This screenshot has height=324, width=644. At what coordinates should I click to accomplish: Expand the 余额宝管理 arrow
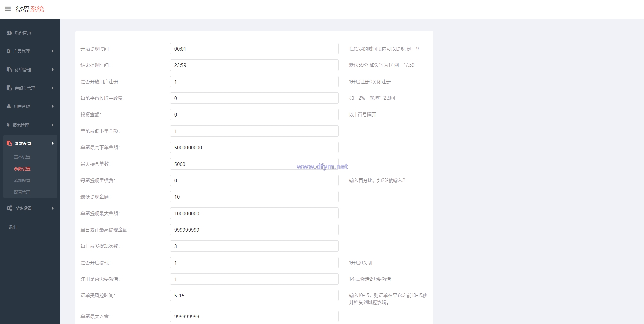53,88
